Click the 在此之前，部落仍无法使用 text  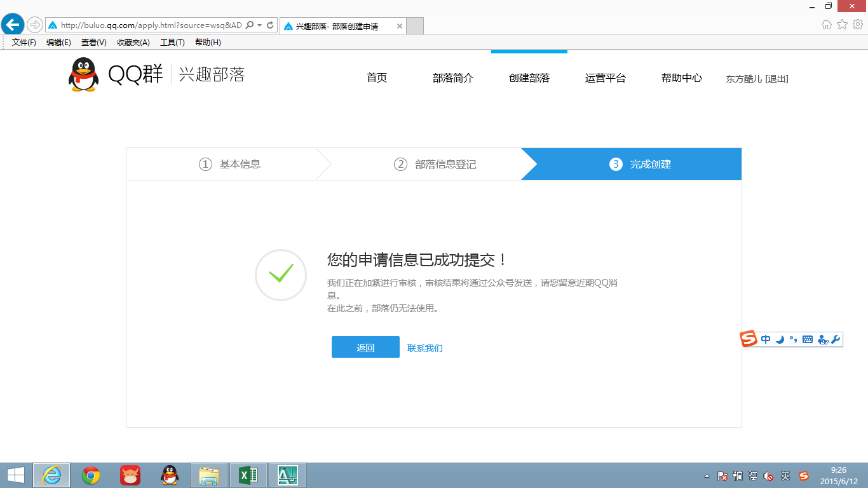pos(383,309)
